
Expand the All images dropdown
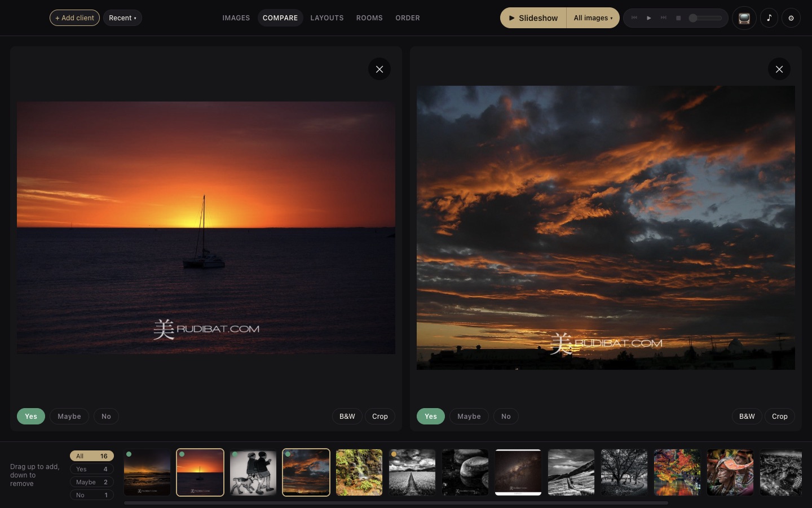pyautogui.click(x=593, y=18)
